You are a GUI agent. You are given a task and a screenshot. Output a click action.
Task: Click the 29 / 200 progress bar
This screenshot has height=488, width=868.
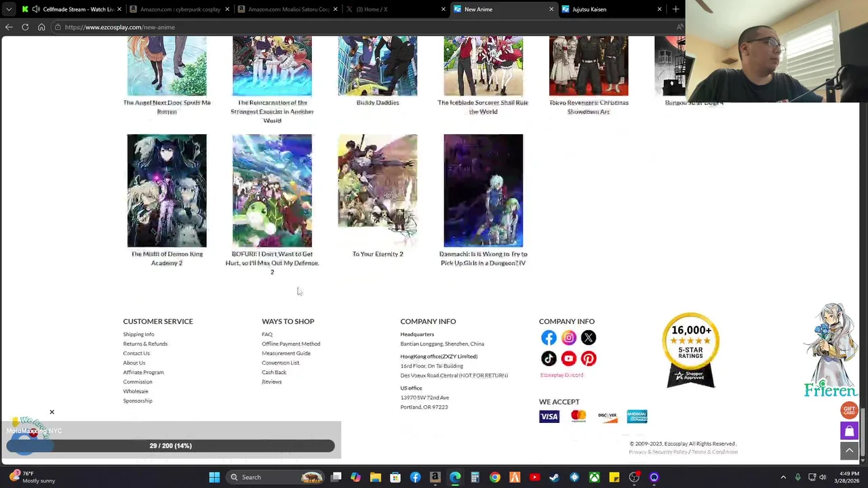point(170,445)
